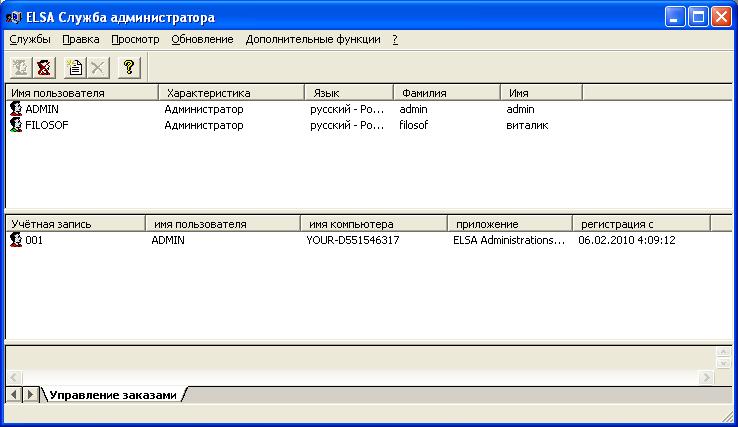Open the Дополнительные функции menu
738x427 pixels.
[313, 39]
